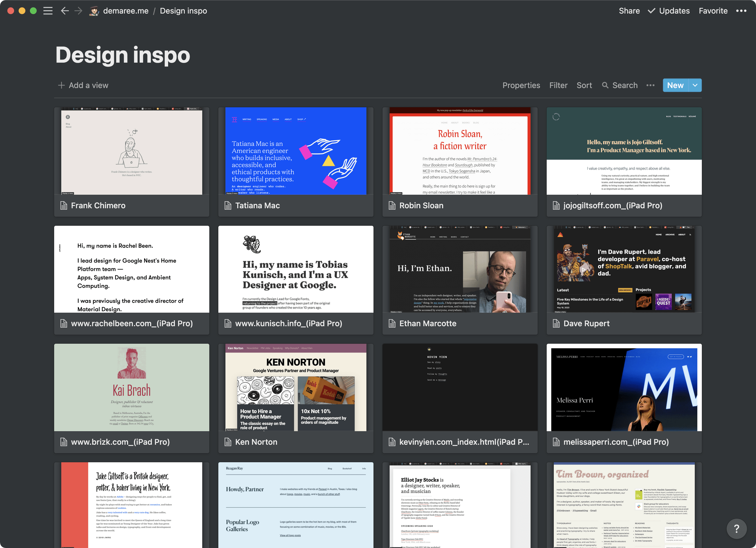Open the database view options ellipsis
756x548 pixels.
click(x=650, y=85)
